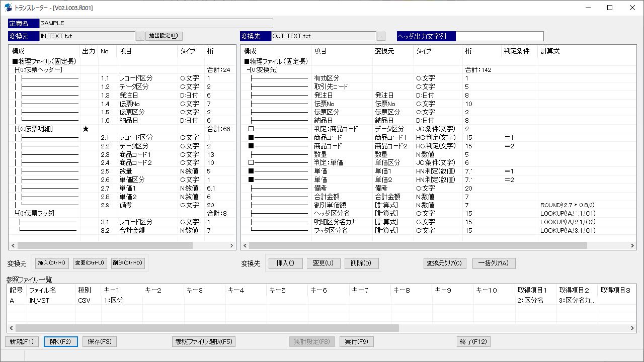Screen dimensions: 644x362
Task: Click the 抽出設定(O) button
Action: 165,36
